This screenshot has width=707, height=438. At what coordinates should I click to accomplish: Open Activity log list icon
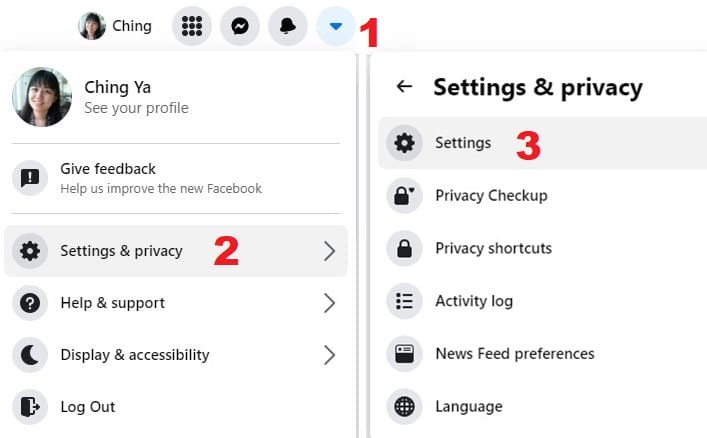[404, 301]
